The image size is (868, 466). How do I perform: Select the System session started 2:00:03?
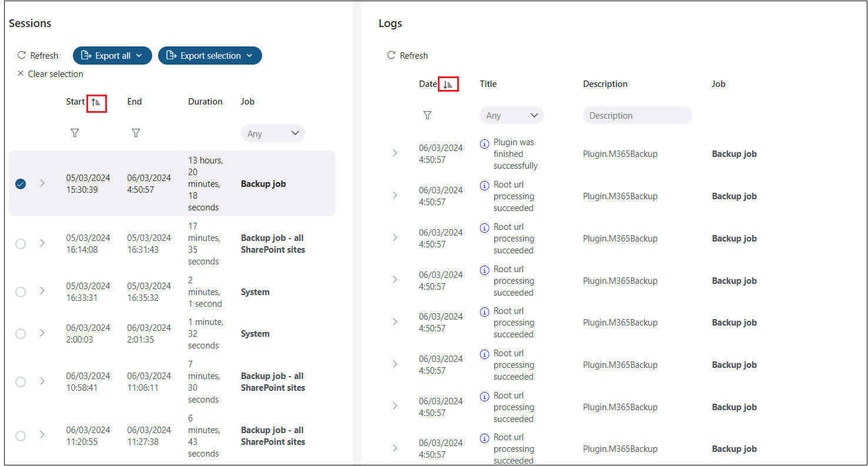pos(21,334)
